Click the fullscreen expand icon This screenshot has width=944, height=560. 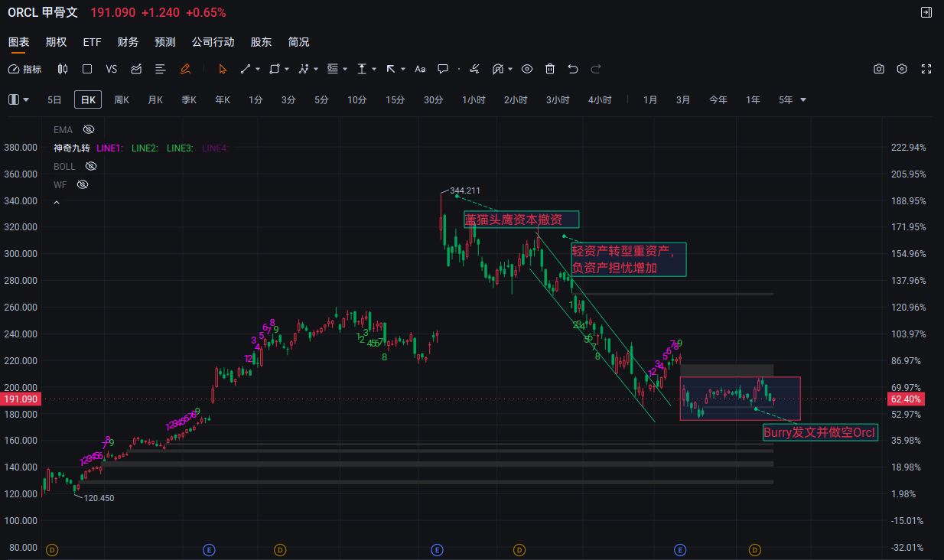click(x=926, y=69)
